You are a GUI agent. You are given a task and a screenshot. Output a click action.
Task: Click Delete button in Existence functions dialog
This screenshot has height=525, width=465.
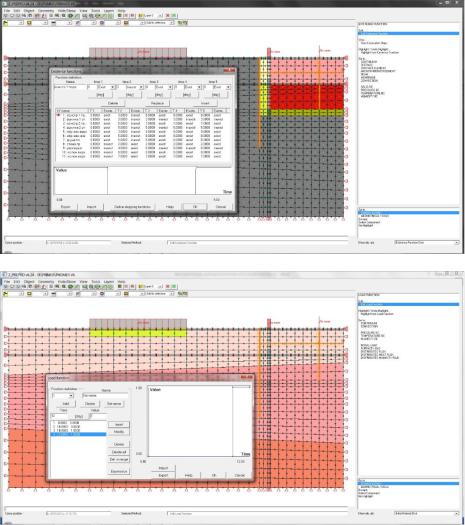pos(113,103)
